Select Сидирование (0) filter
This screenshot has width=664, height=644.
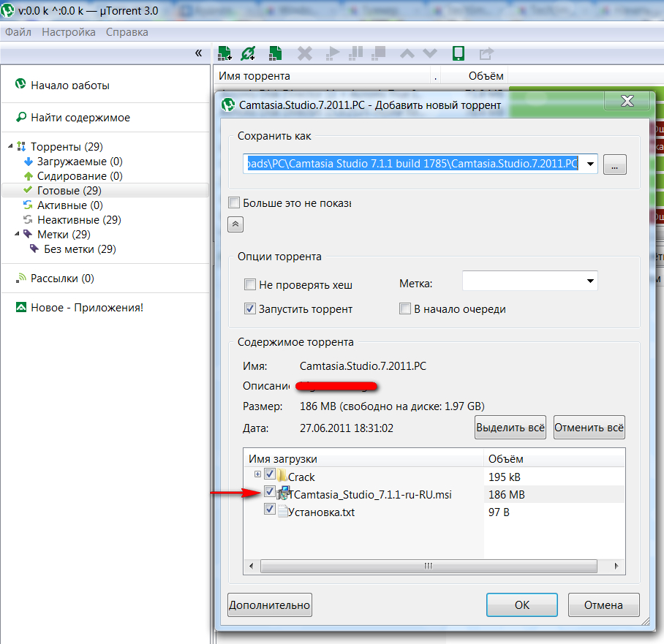(x=80, y=175)
